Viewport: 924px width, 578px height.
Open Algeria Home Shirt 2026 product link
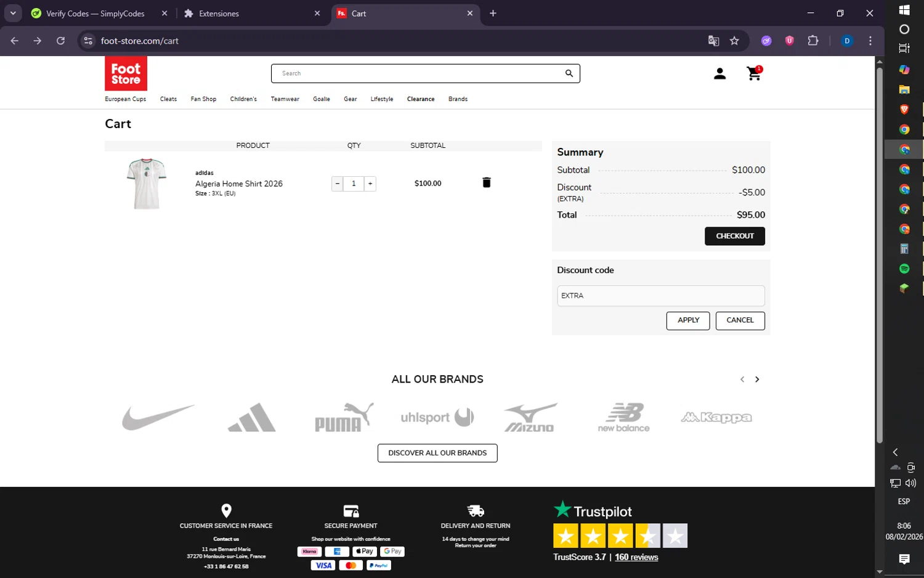(239, 184)
